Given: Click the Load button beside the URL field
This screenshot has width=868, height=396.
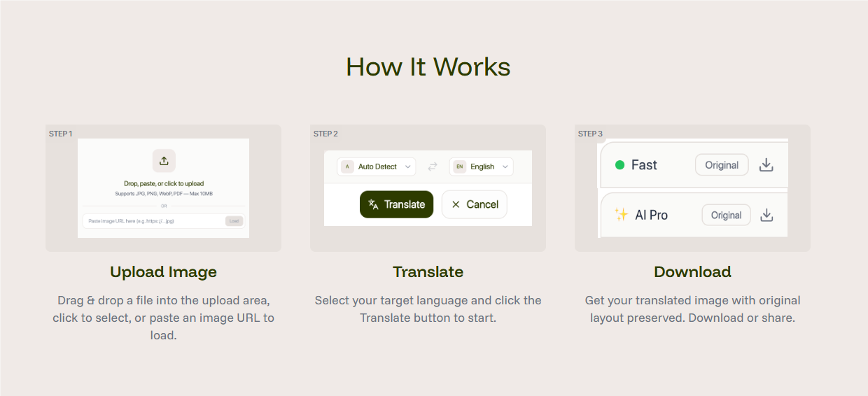Looking at the screenshot, I should click(x=234, y=221).
